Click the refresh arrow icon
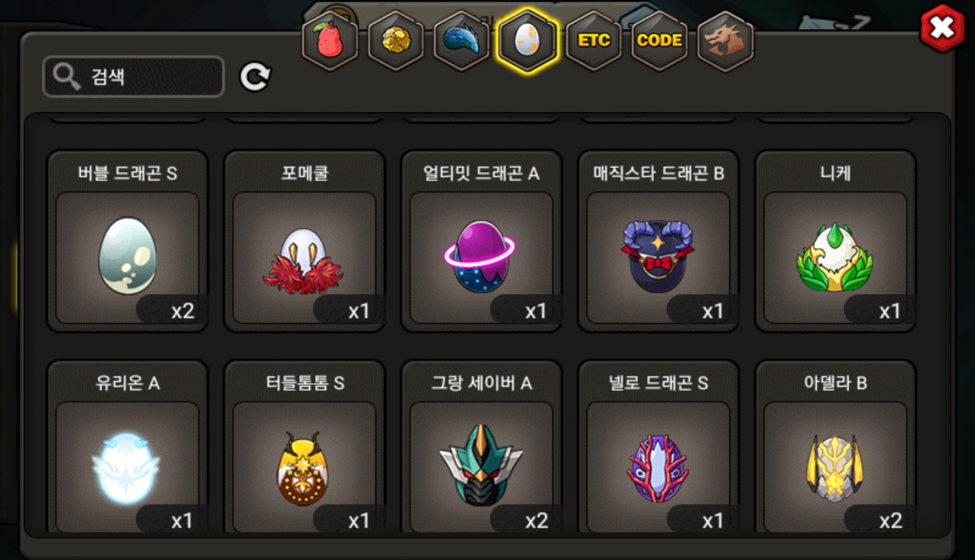This screenshot has width=975, height=560. (x=255, y=77)
